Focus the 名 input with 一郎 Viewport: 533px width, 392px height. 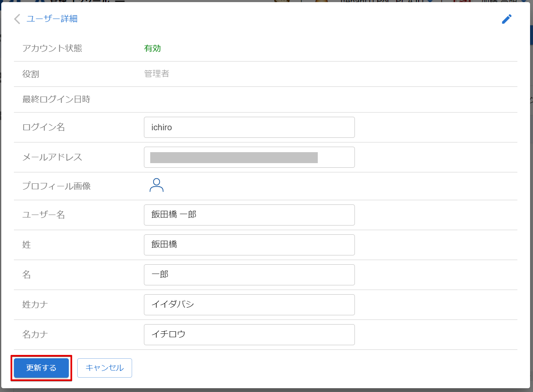tap(249, 275)
